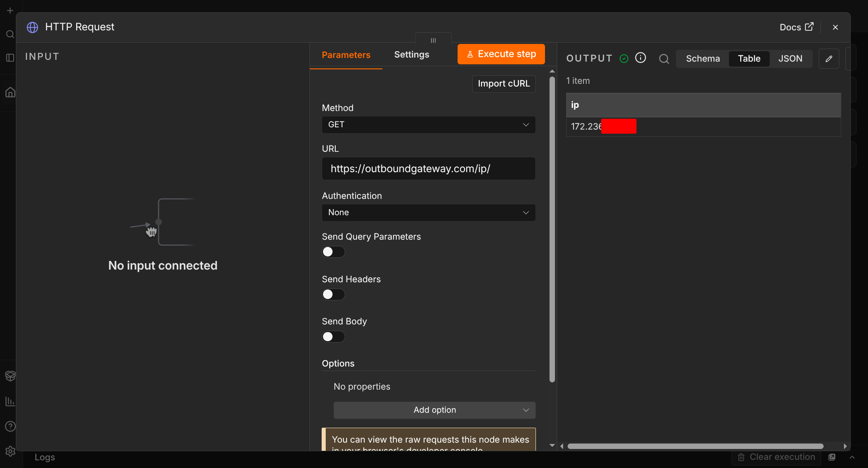868x468 pixels.
Task: Show output in JSON view
Action: 790,58
